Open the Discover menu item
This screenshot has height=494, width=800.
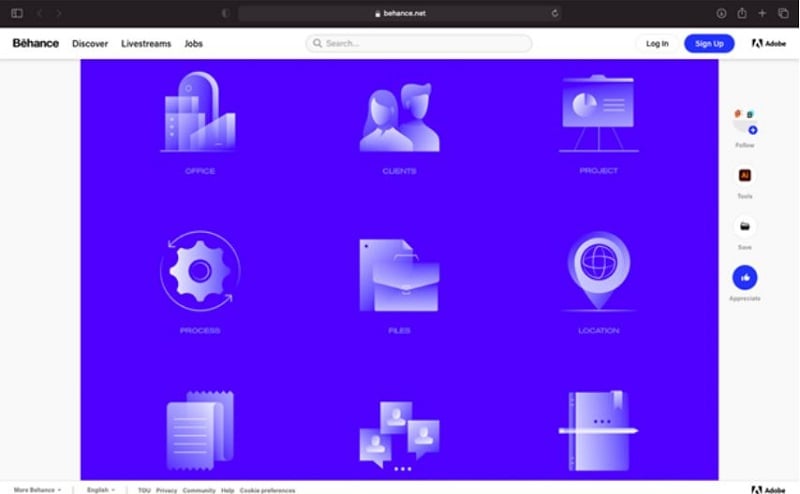(90, 44)
